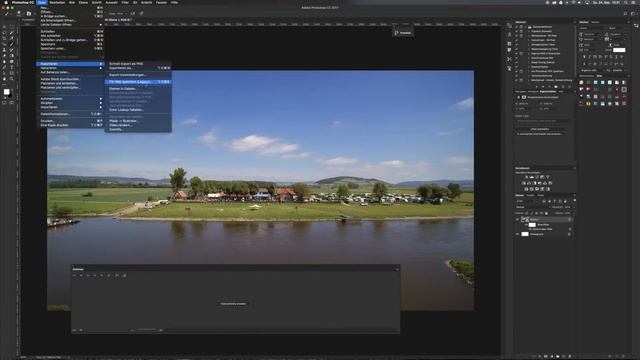The height and width of the screenshot is (360, 640).
Task: Toggle checkbox for Vignette (Auswahl) action
Action: tap(516, 31)
